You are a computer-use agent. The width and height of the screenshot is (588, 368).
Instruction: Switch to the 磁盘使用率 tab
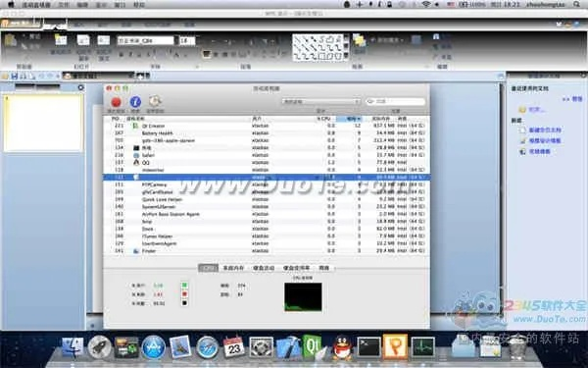click(296, 268)
